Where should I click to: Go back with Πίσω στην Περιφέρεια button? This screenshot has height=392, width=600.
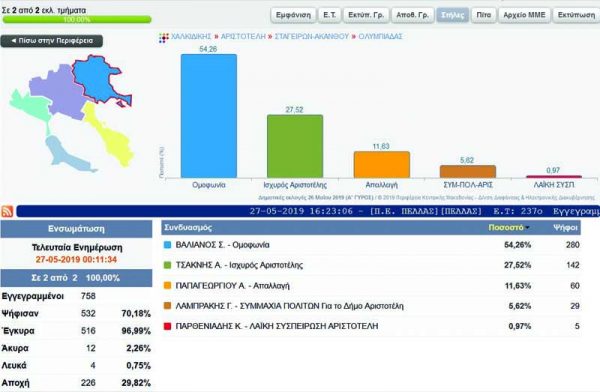(52, 41)
